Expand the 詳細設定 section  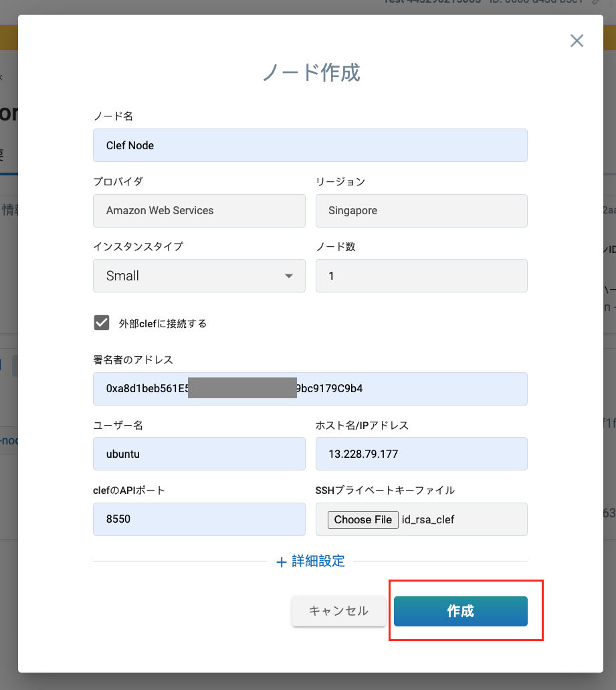point(310,561)
